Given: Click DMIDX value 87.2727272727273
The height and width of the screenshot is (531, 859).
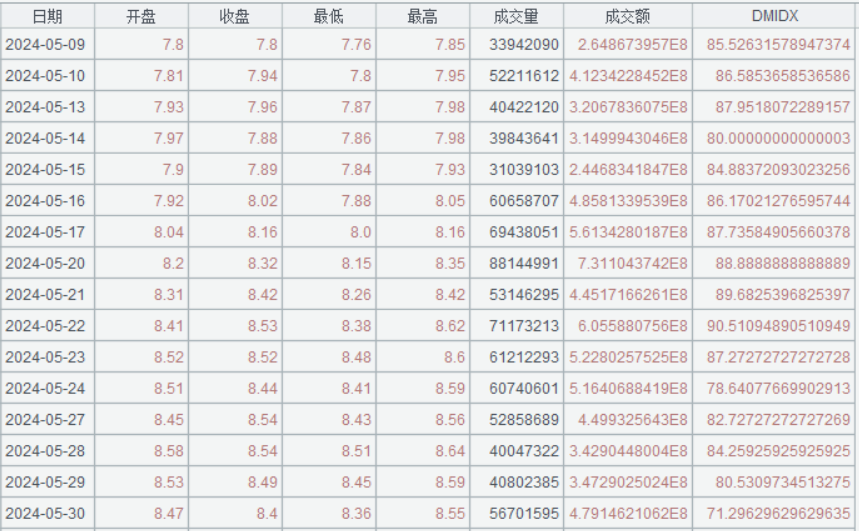Looking at the screenshot, I should (778, 357).
